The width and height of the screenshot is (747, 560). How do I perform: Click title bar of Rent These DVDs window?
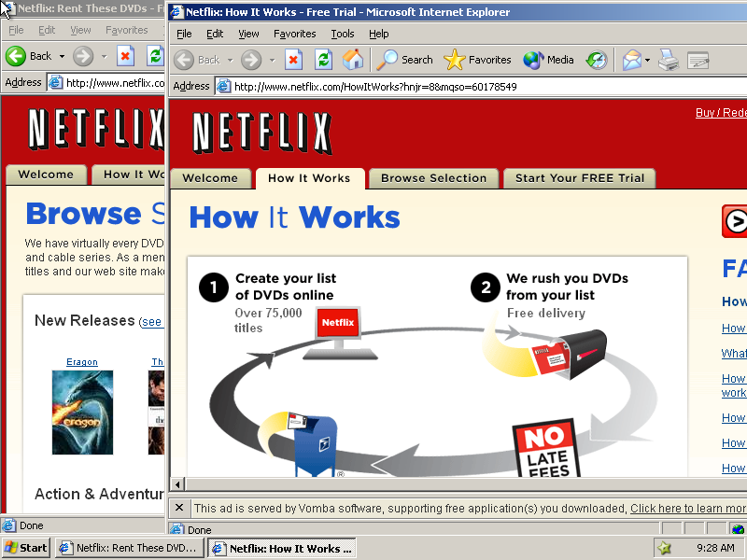point(82,8)
